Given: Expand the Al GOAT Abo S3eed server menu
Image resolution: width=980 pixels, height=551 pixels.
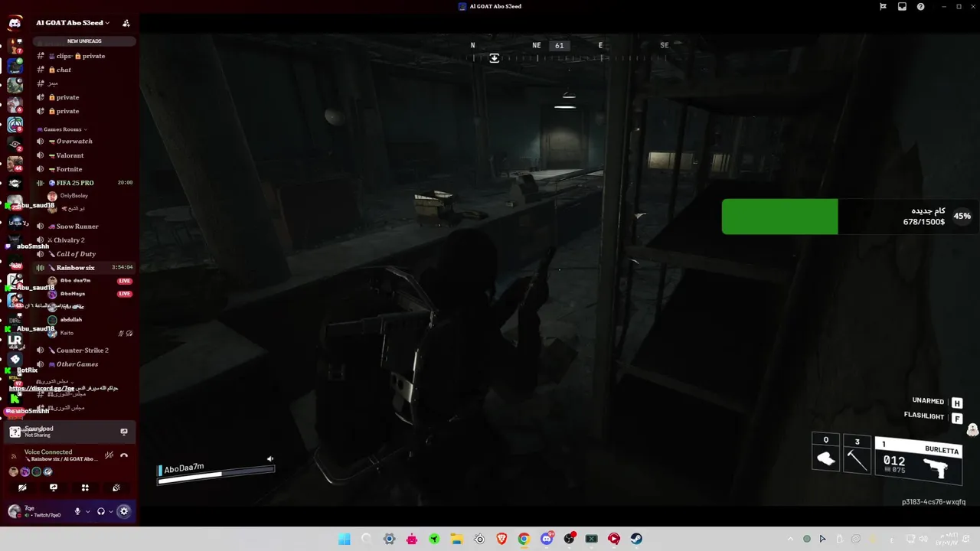Looking at the screenshot, I should 73,23.
